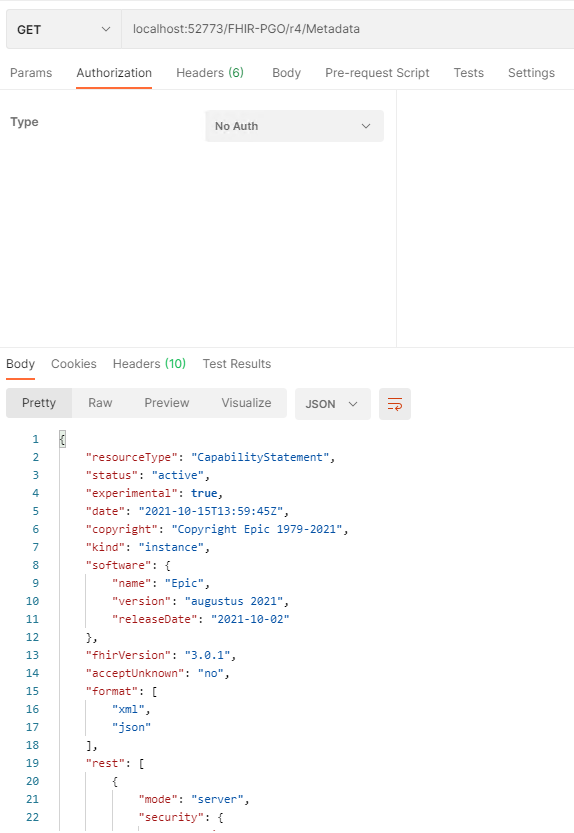This screenshot has height=833, width=574.
Task: Select the Visualize response view
Action: click(x=246, y=403)
